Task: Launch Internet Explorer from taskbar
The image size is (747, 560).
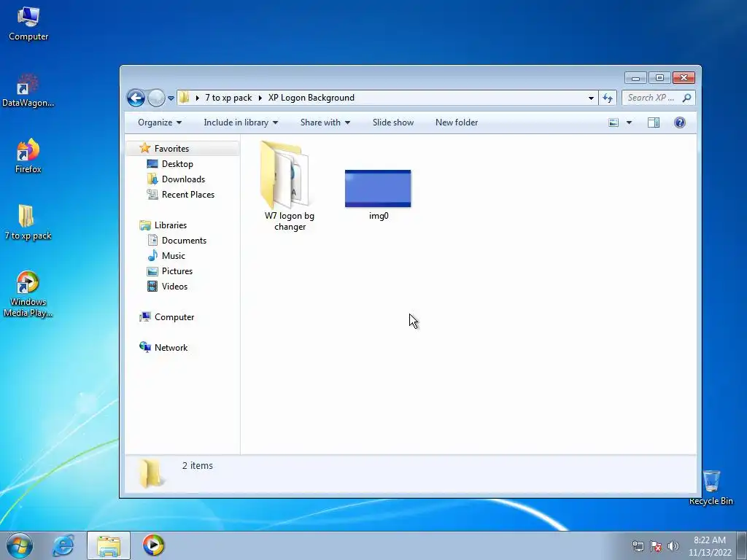Action: [x=63, y=545]
